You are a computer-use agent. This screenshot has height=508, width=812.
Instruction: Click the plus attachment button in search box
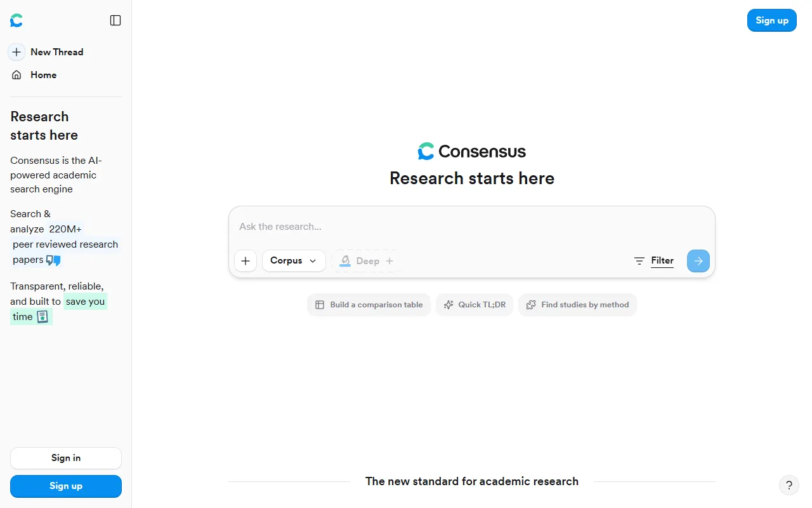click(x=246, y=261)
